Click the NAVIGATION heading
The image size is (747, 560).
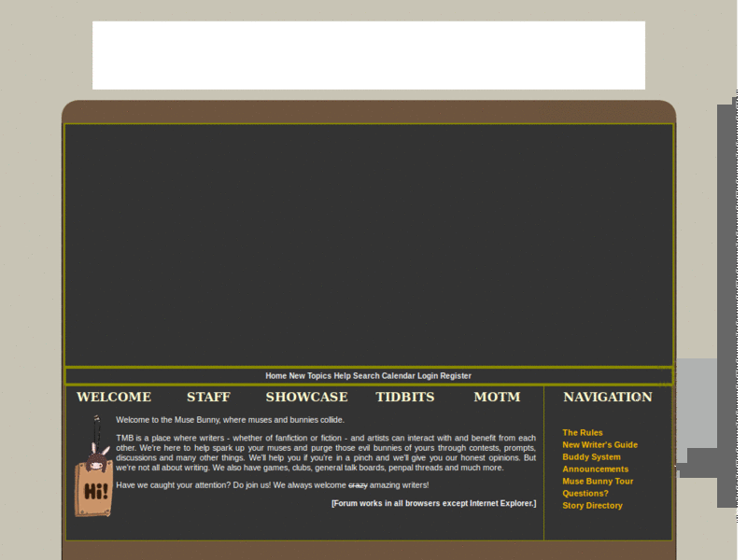608,397
